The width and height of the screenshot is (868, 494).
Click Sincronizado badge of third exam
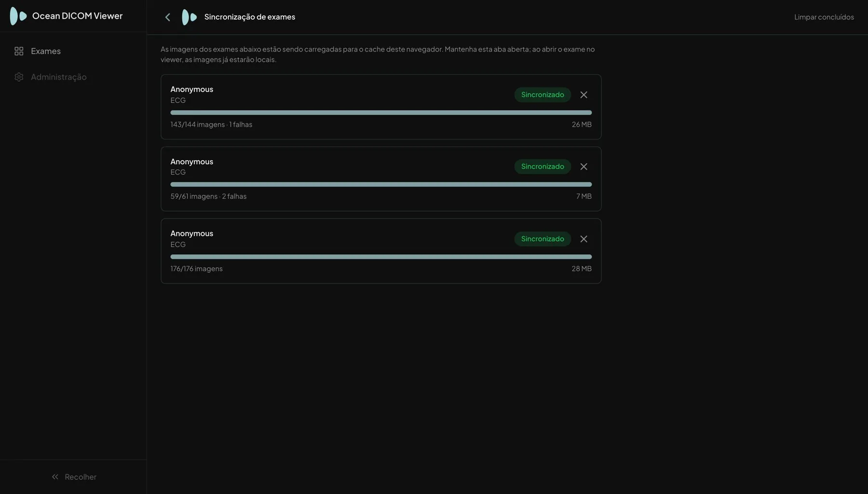click(x=542, y=239)
